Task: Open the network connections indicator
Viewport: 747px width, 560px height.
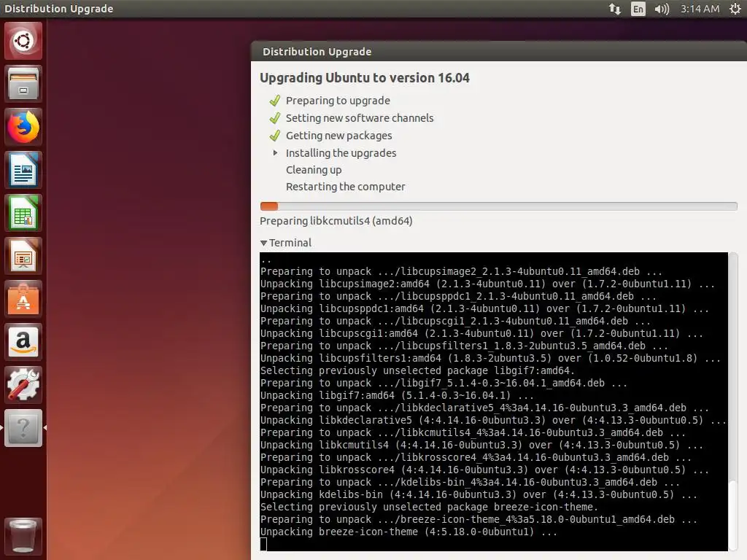Action: [x=615, y=9]
